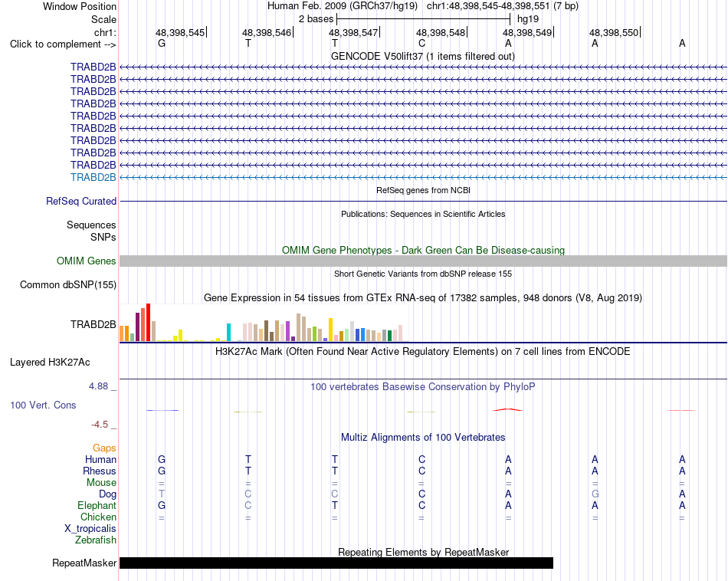Open the 'GENCODE V50lift37 (1 items filtered out)' track title
728x581 pixels.
pos(422,56)
